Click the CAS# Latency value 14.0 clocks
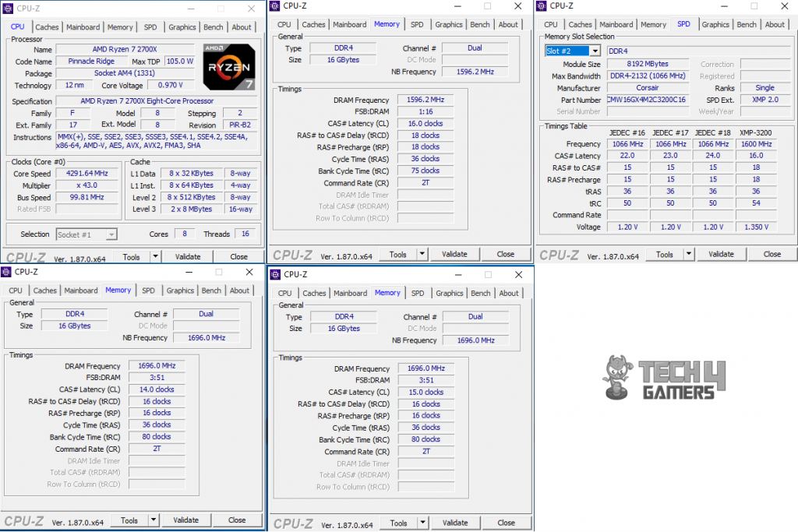This screenshot has height=532, width=798. (x=157, y=389)
